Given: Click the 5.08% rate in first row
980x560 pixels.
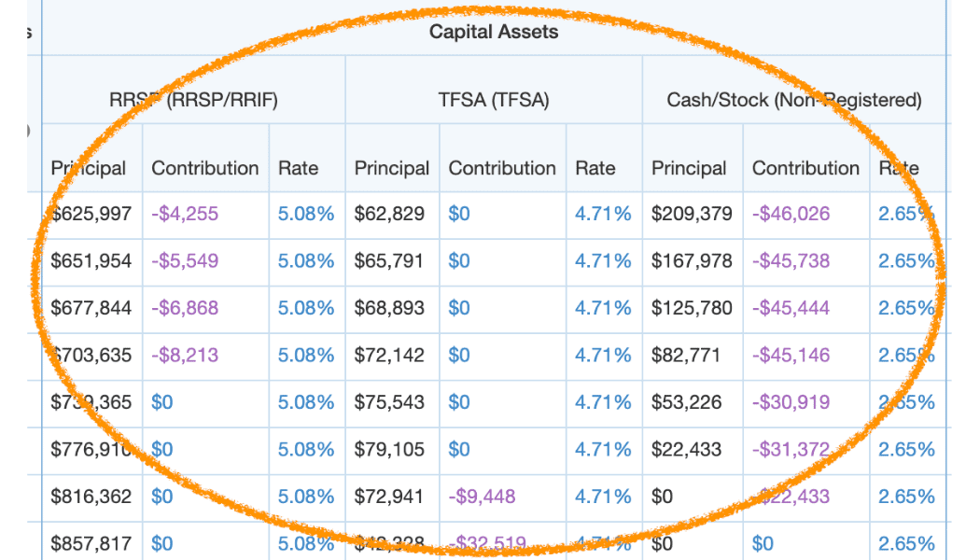Looking at the screenshot, I should 305,214.
